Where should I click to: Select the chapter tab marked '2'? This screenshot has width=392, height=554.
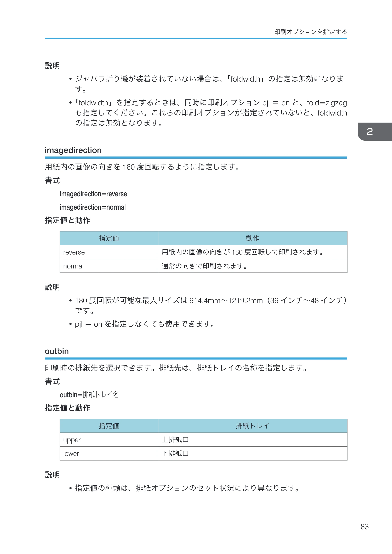pos(375,131)
